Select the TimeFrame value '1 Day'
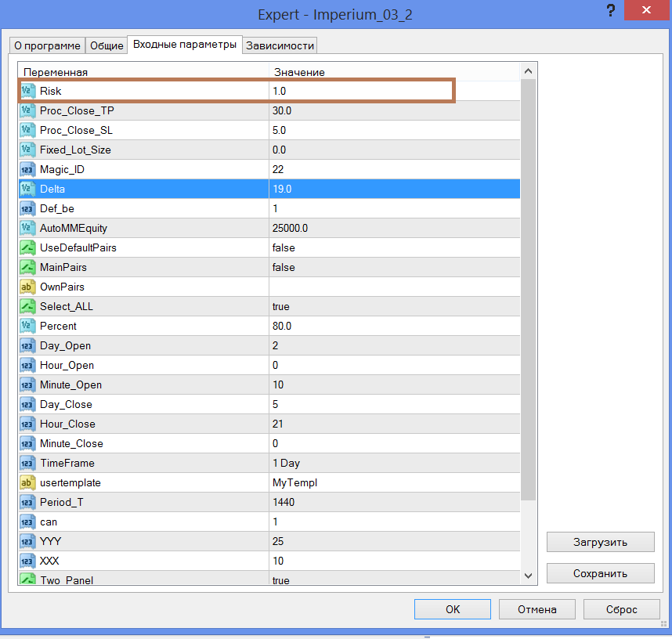The image size is (672, 639). pos(286,464)
